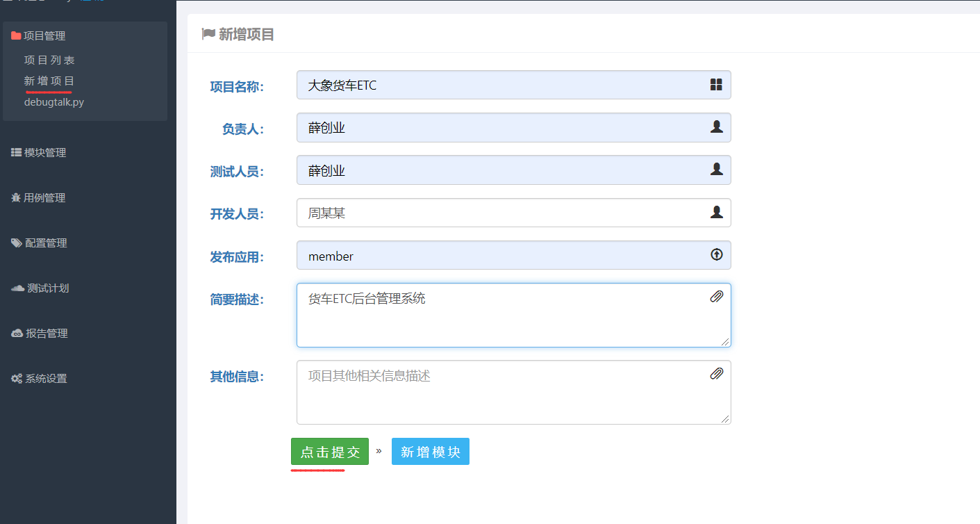The height and width of the screenshot is (524, 980).
Task: Click the 负责人: label
Action: [243, 129]
